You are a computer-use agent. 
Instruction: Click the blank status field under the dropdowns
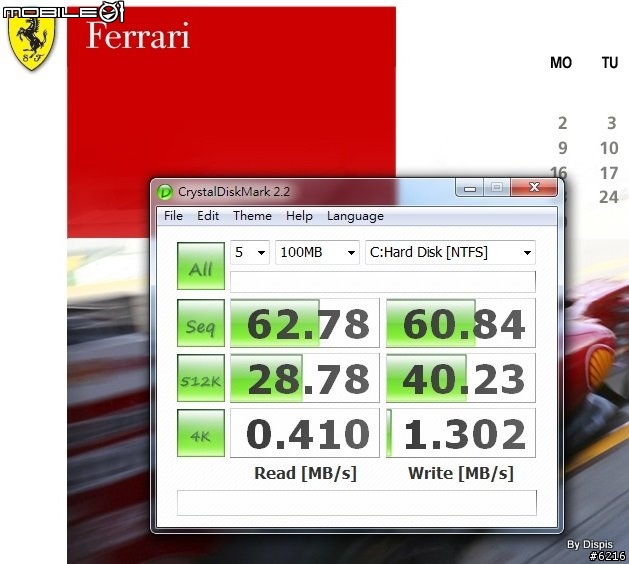[383, 282]
